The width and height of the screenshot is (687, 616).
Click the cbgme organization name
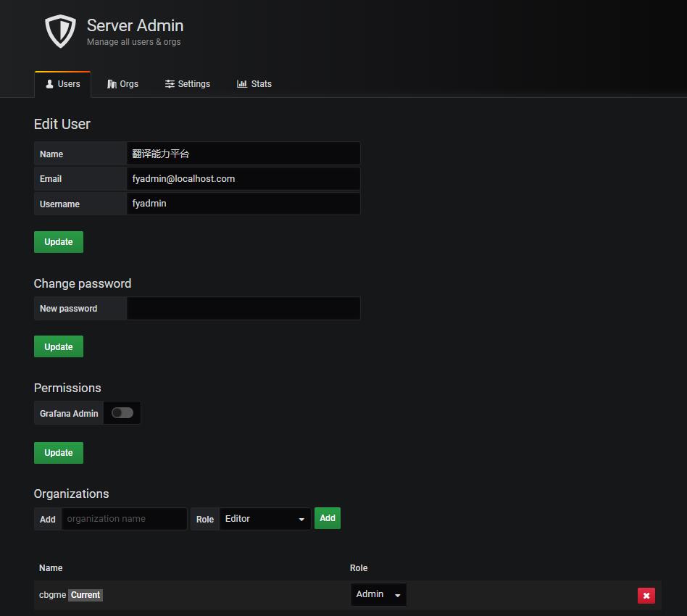point(52,595)
